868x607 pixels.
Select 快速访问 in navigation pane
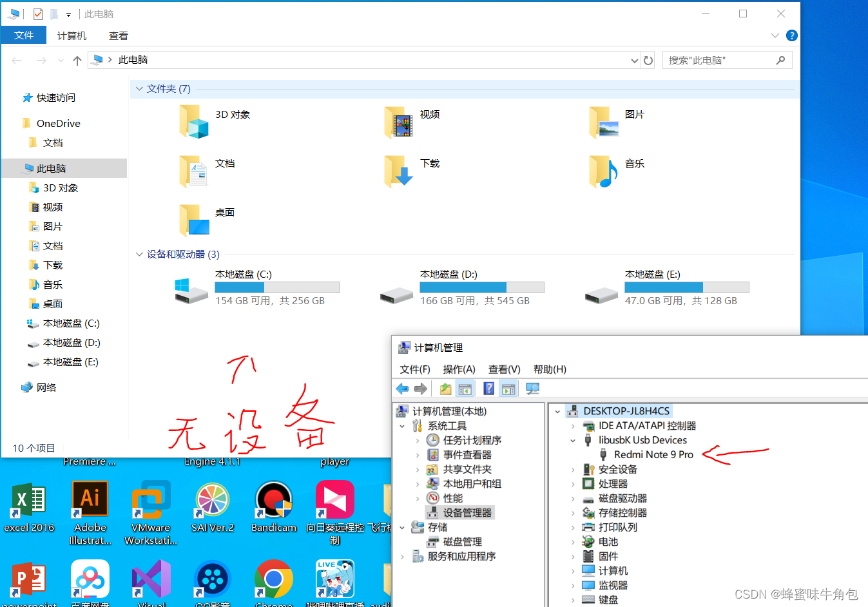click(55, 98)
